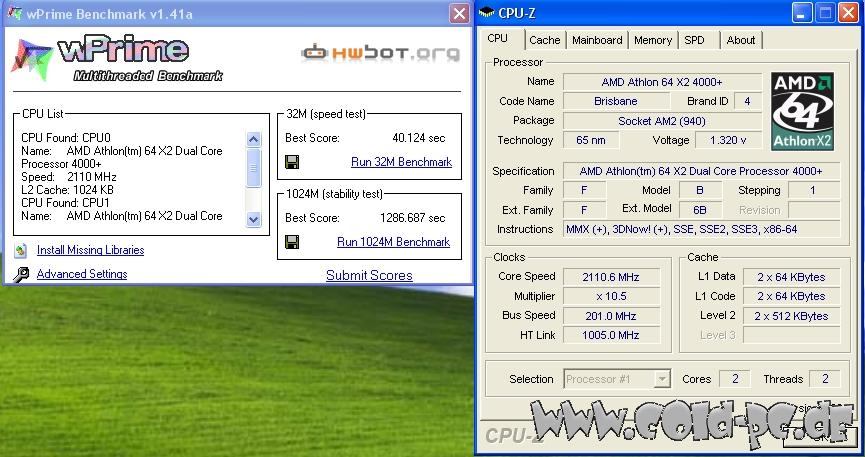Switch to the Memory tab
Image resolution: width=865 pixels, height=457 pixels.
653,40
